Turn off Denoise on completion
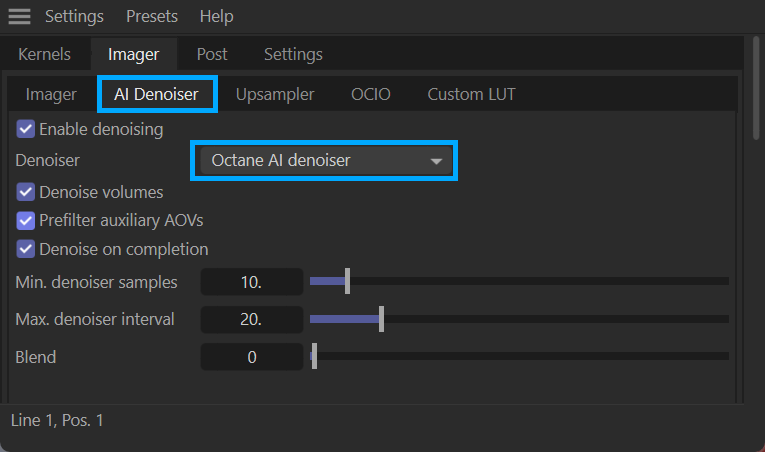Viewport: 765px width, 452px height. point(26,249)
